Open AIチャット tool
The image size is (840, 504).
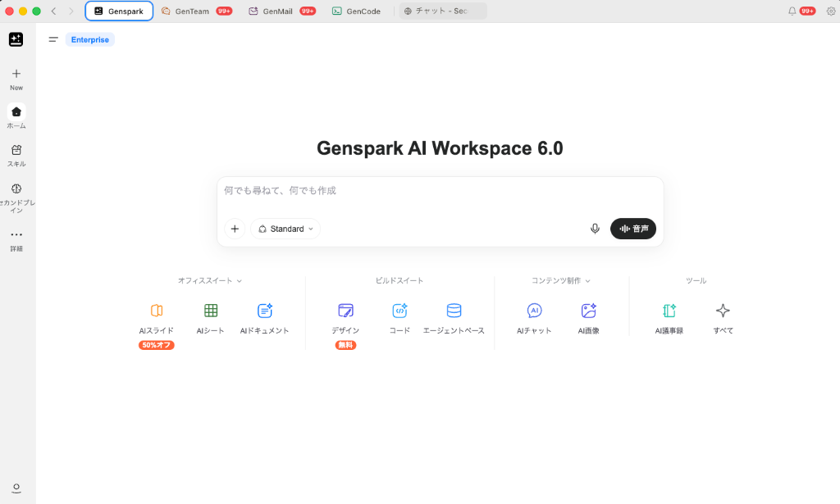pos(534,318)
